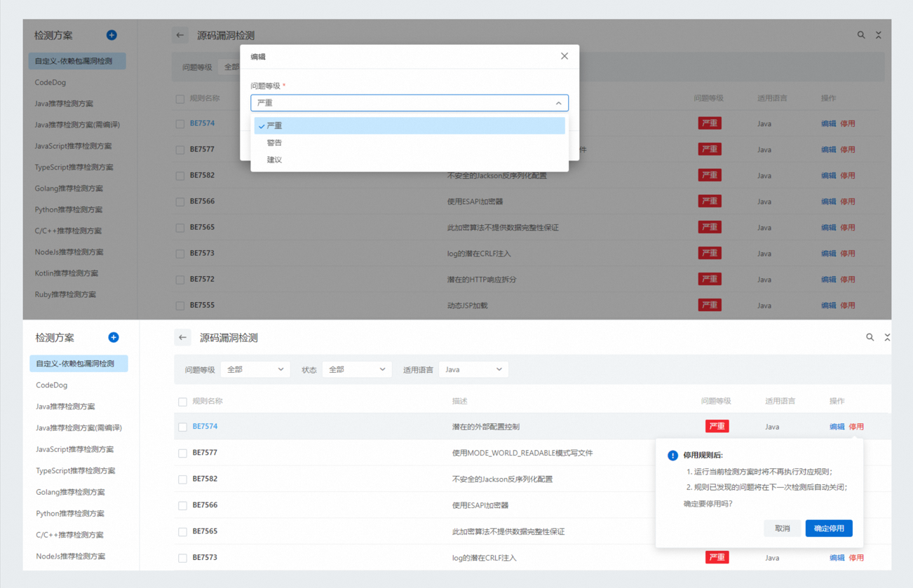This screenshot has height=588, width=913.
Task: Tick the undimmed panel's 规则名称 header select-all checkbox
Action: click(182, 402)
